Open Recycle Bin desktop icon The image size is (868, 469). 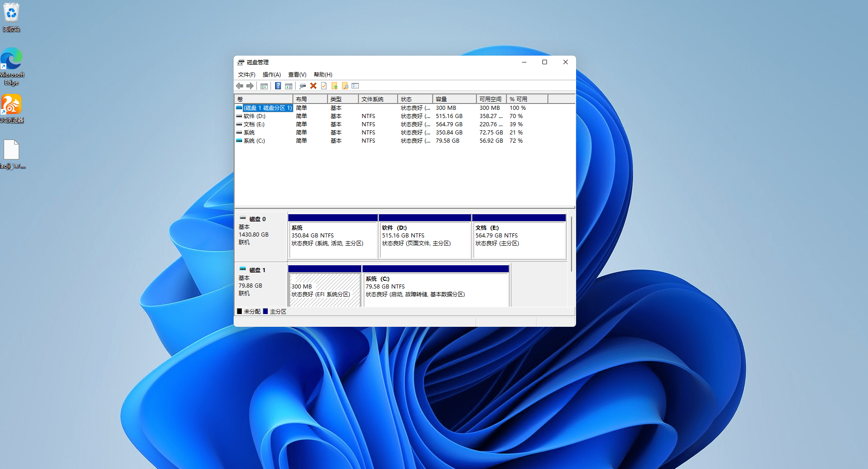click(11, 17)
